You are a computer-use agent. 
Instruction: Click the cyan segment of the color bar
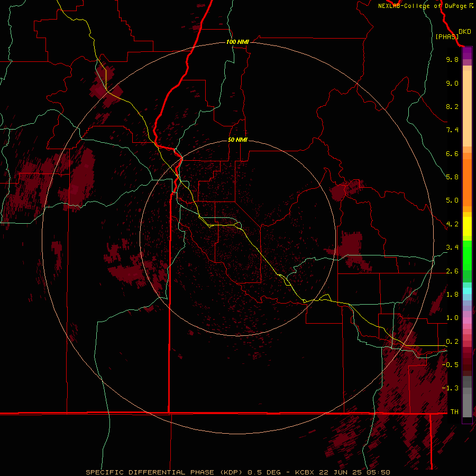[467, 291]
